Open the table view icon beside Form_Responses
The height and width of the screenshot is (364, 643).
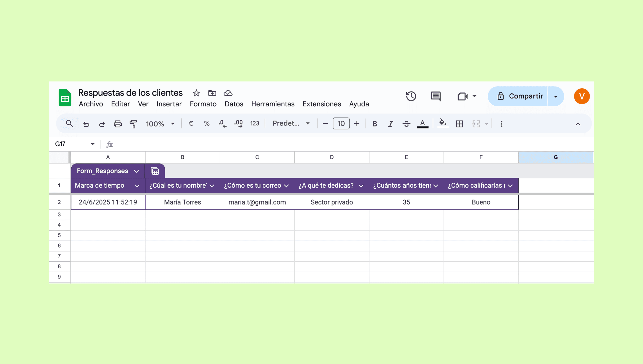[155, 171]
